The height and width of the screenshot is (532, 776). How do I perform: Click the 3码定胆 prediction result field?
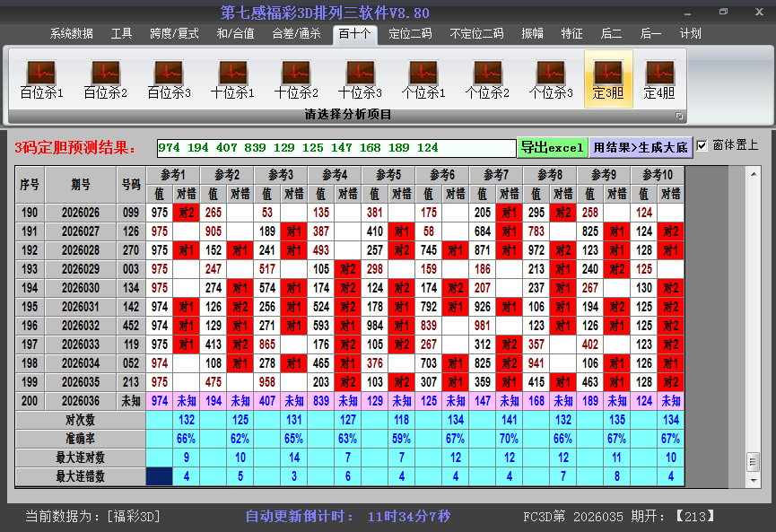[x=336, y=148]
